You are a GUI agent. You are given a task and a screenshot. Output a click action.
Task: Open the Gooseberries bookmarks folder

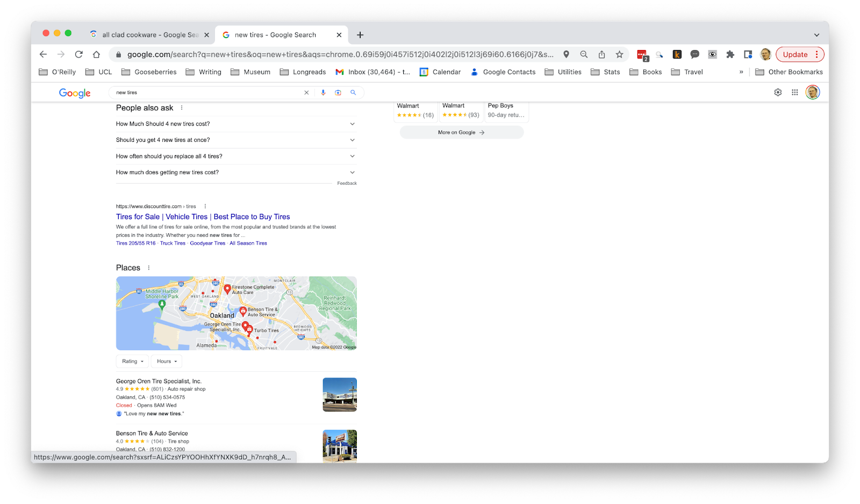coord(149,72)
